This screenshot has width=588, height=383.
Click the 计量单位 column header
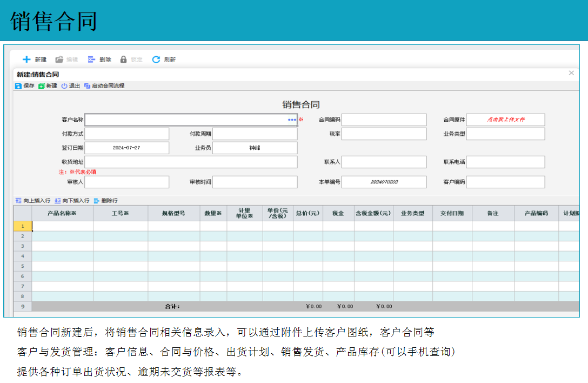[x=244, y=213]
